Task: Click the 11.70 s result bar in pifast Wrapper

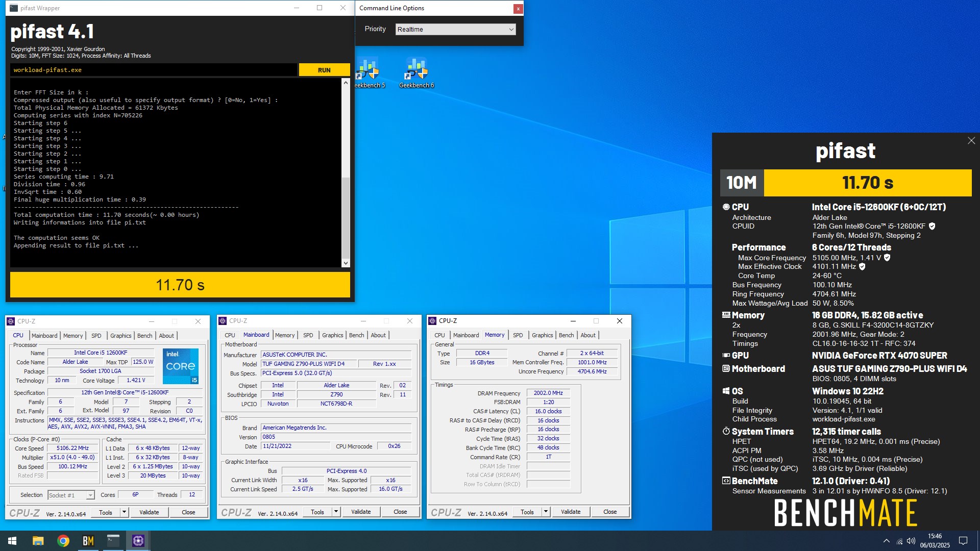Action: pos(180,285)
